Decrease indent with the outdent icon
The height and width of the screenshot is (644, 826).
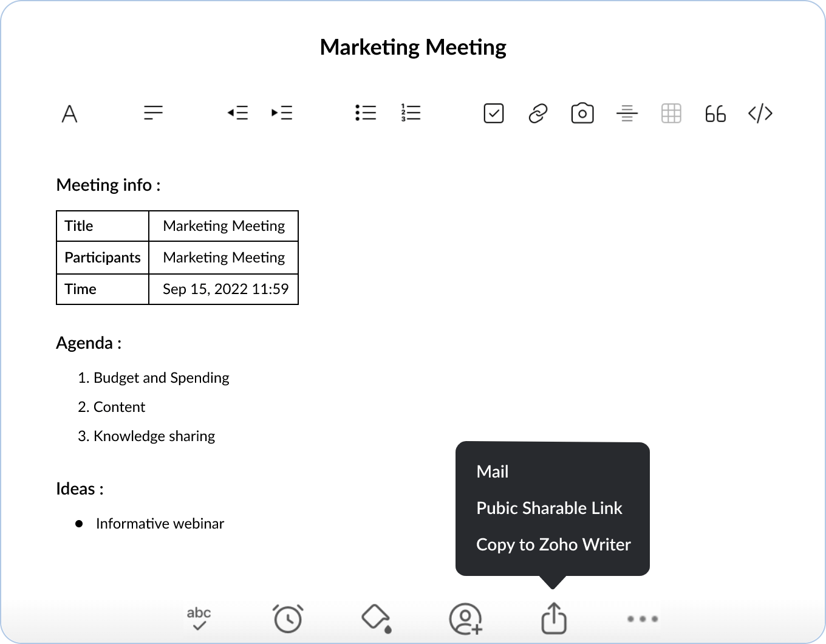(237, 113)
